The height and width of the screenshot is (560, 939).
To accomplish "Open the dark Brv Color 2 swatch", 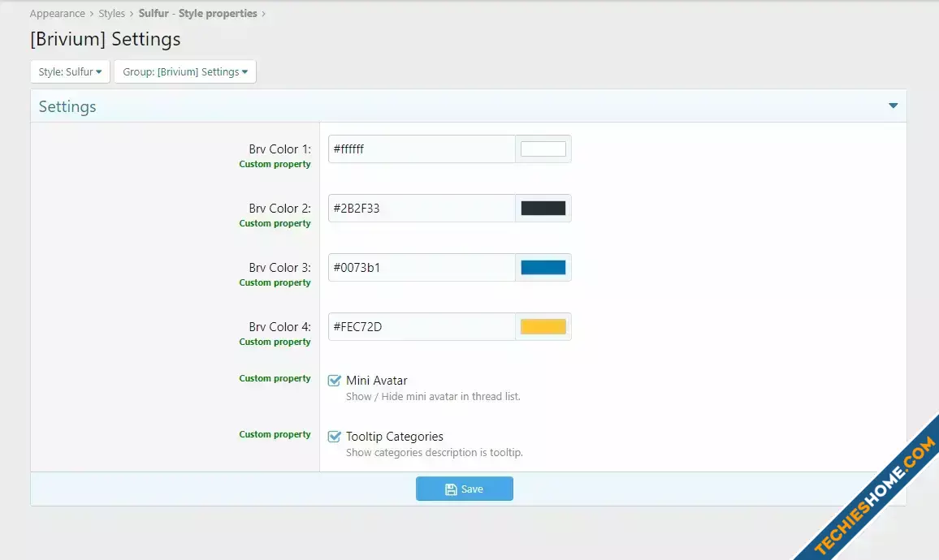I will pos(543,209).
